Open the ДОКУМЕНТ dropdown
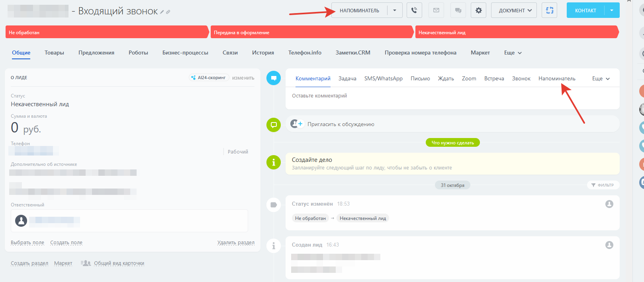 point(514,10)
